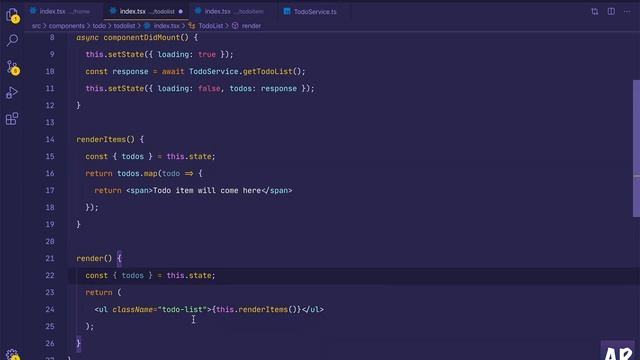The height and width of the screenshot is (360, 640).
Task: Open the todolist breadcrumb dropdown
Action: point(124,26)
